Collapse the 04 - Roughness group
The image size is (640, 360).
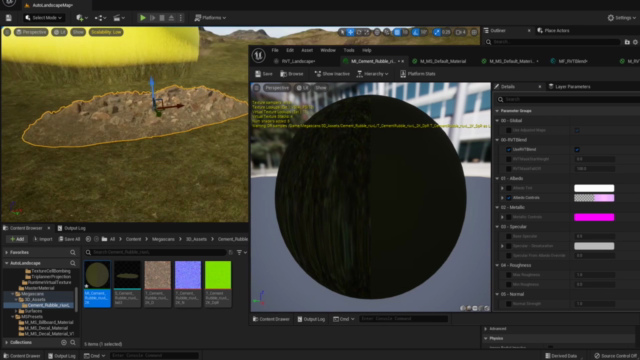(497, 265)
